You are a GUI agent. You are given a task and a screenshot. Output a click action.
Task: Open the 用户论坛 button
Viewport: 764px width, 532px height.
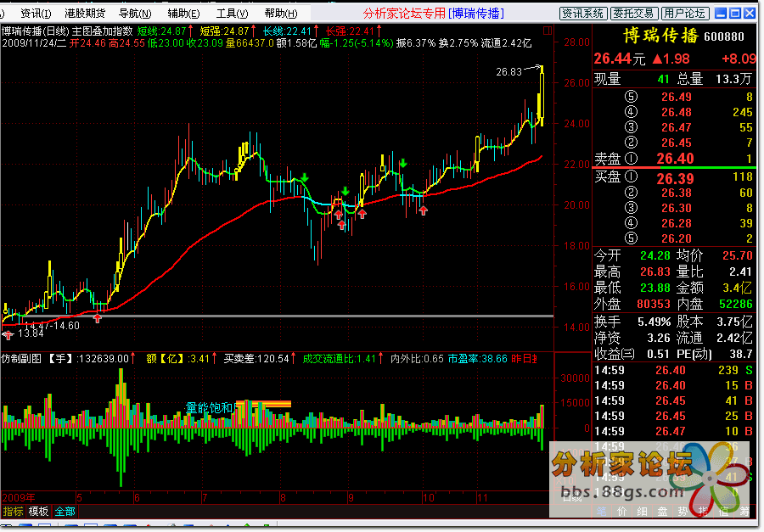point(685,14)
